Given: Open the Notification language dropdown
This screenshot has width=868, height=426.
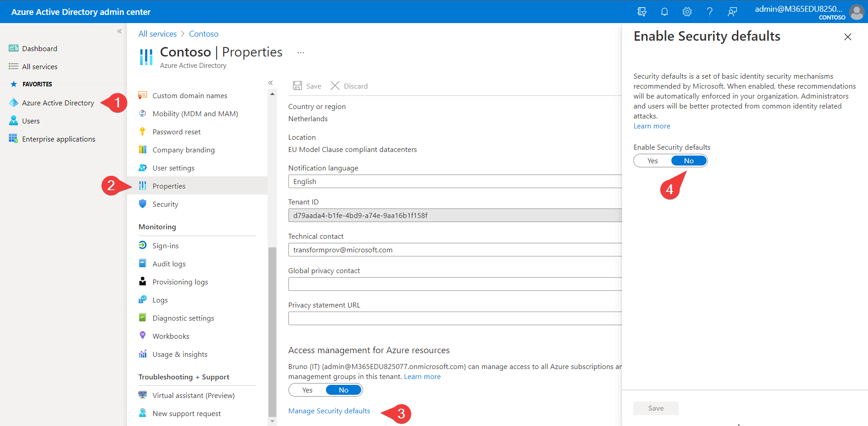Looking at the screenshot, I should pos(455,181).
